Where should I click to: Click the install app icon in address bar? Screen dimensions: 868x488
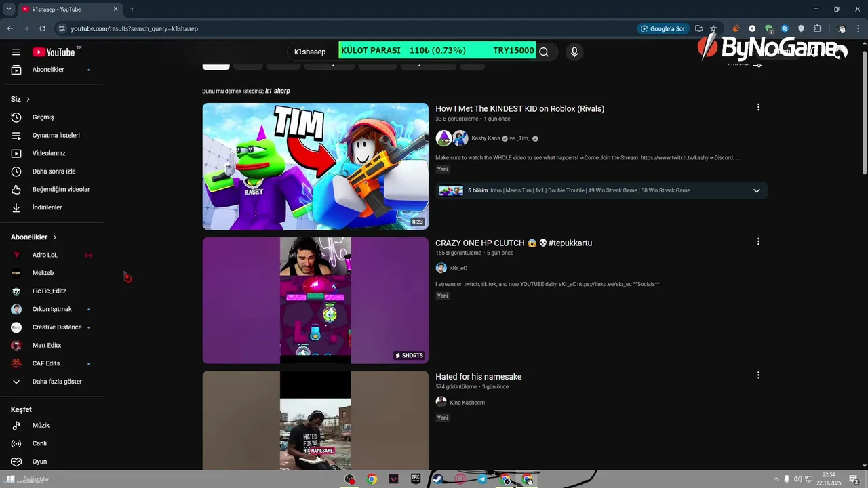coord(698,28)
